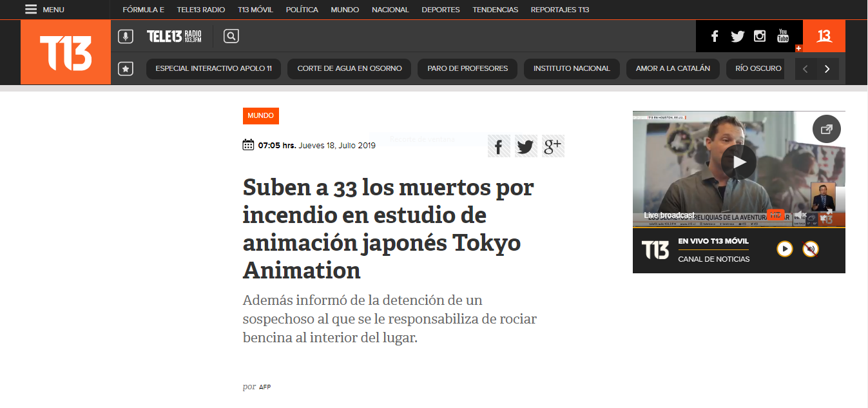Share the article on Google Plus
The width and height of the screenshot is (868, 408).
pos(553,146)
